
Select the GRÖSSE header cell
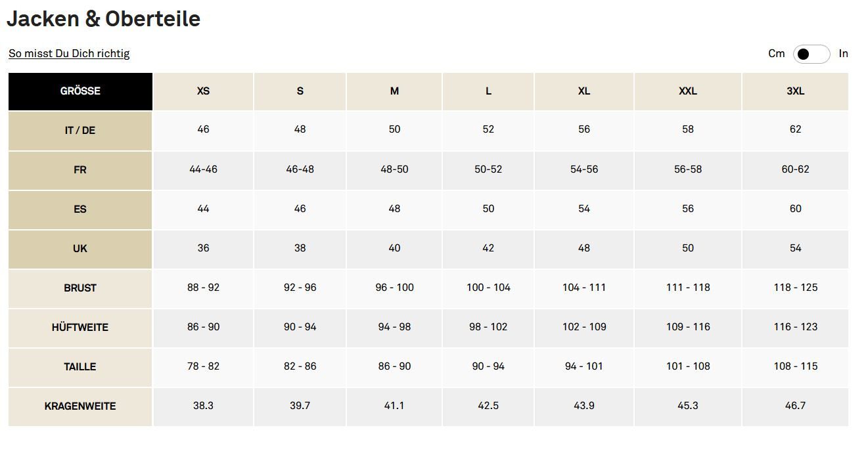click(x=80, y=91)
